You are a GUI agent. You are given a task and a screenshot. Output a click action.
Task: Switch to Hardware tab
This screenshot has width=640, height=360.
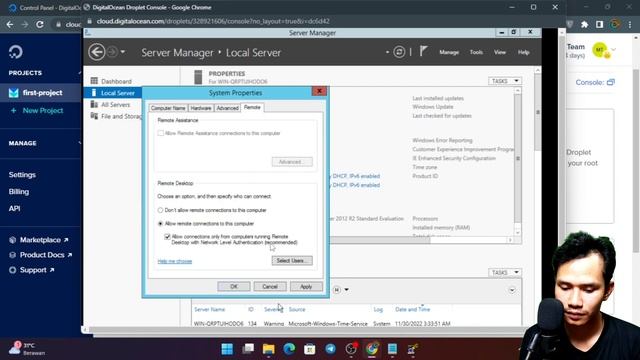[201, 108]
